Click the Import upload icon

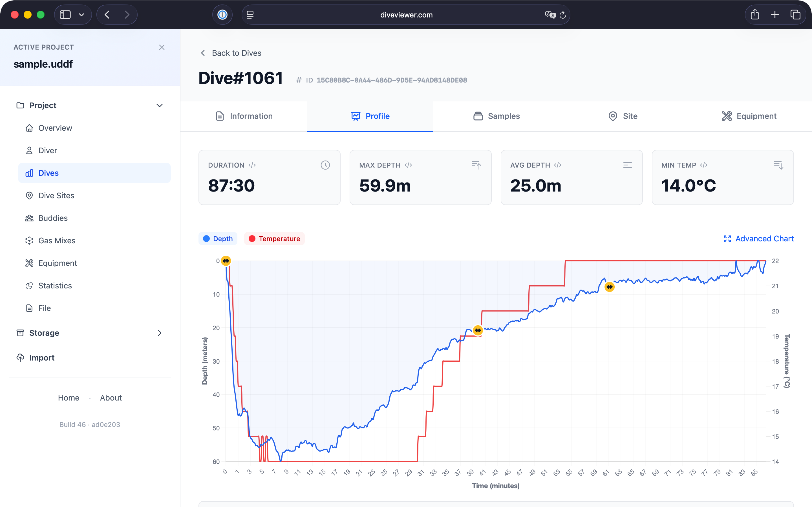tap(20, 357)
